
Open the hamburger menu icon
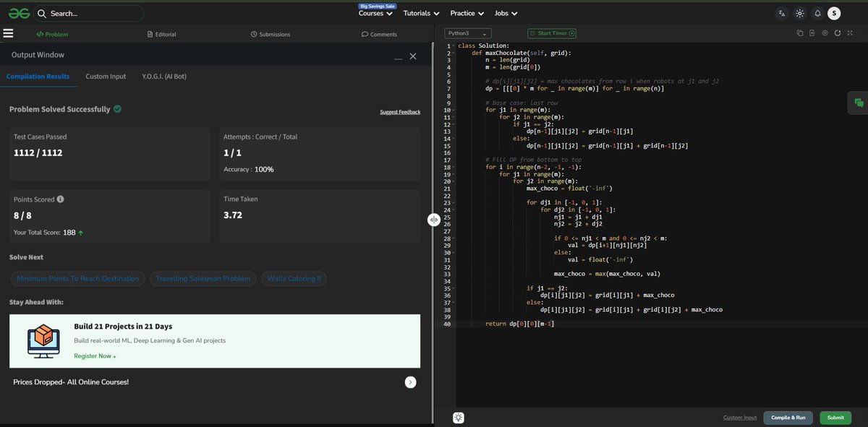coord(9,33)
